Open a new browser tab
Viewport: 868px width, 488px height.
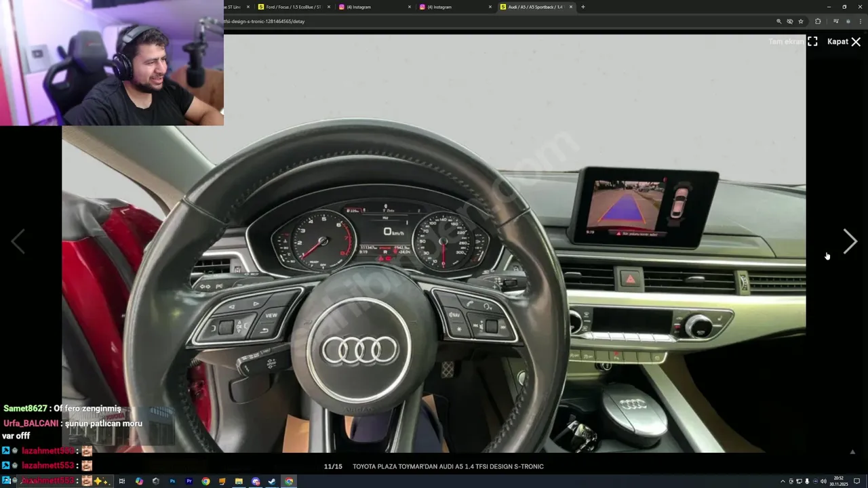pos(583,7)
